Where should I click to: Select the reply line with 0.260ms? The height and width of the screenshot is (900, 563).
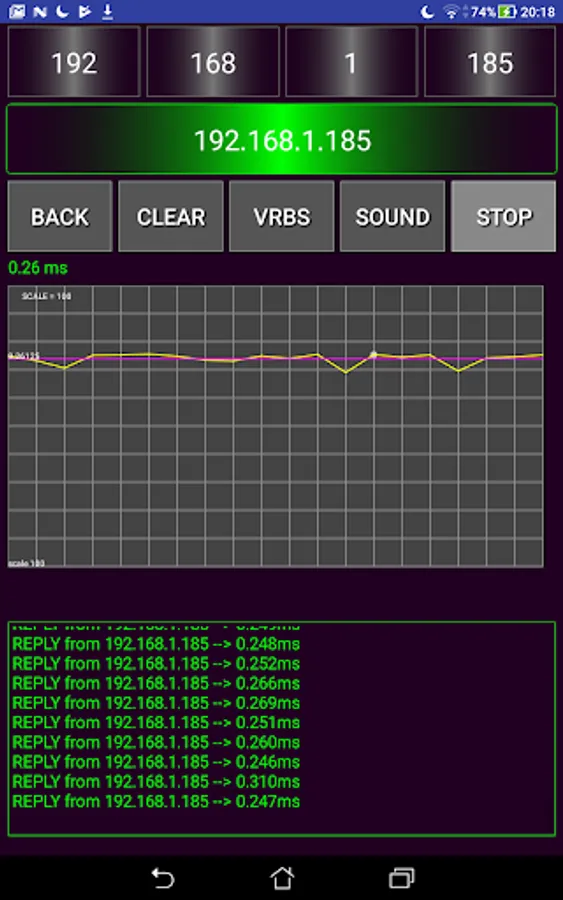click(156, 742)
